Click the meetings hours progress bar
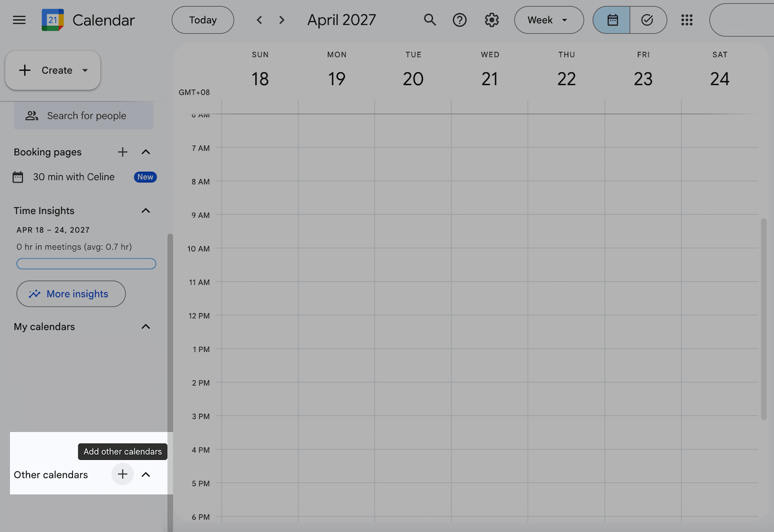774x532 pixels. (86, 264)
